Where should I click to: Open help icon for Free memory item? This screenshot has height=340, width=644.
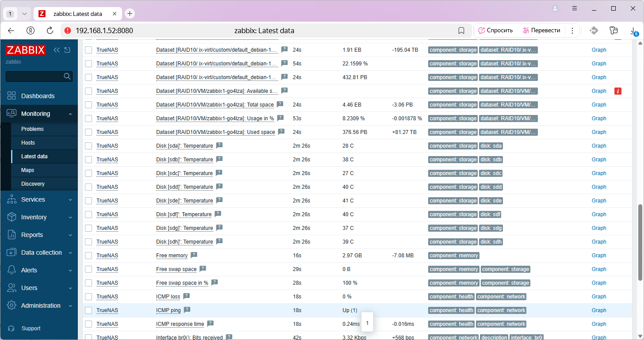(194, 255)
